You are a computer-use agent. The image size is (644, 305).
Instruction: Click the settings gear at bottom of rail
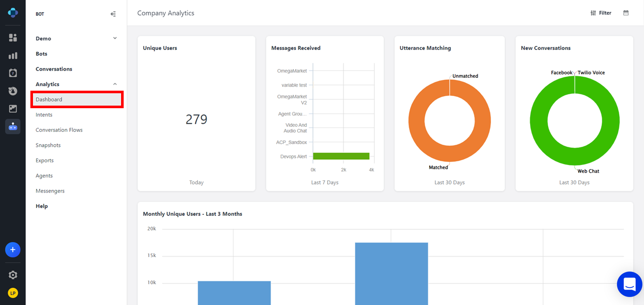click(12, 275)
